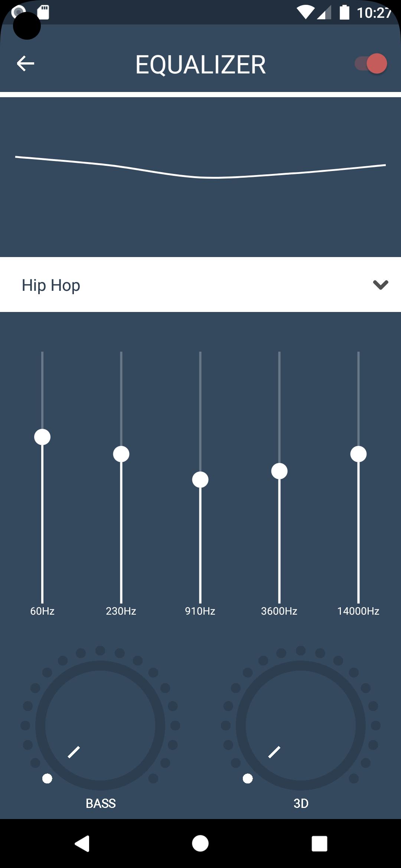Tap the Android recent apps button
Image resolution: width=401 pixels, height=868 pixels.
pyautogui.click(x=319, y=844)
